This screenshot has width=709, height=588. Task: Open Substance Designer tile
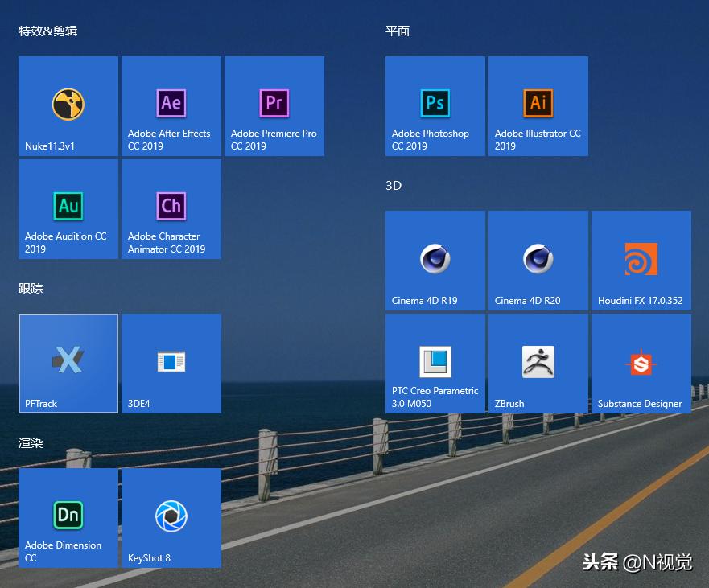coord(641,364)
